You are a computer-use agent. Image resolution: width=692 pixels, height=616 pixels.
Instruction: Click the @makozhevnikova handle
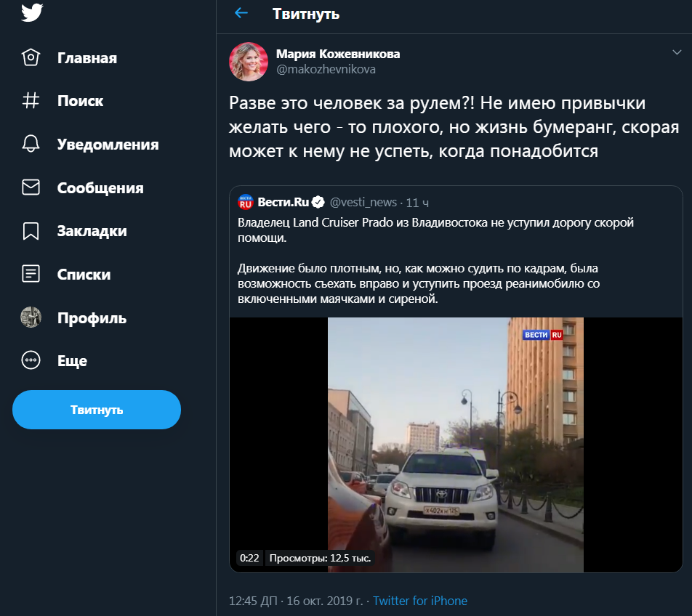pyautogui.click(x=326, y=70)
